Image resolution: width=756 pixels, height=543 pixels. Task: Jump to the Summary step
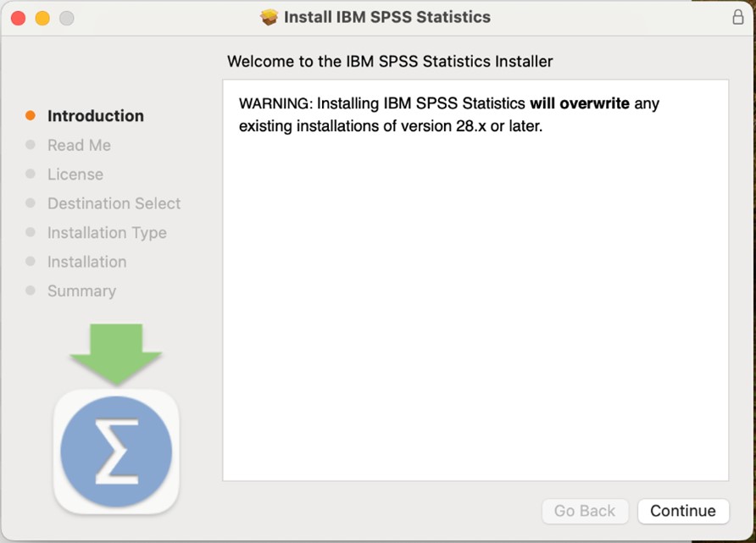click(x=81, y=291)
